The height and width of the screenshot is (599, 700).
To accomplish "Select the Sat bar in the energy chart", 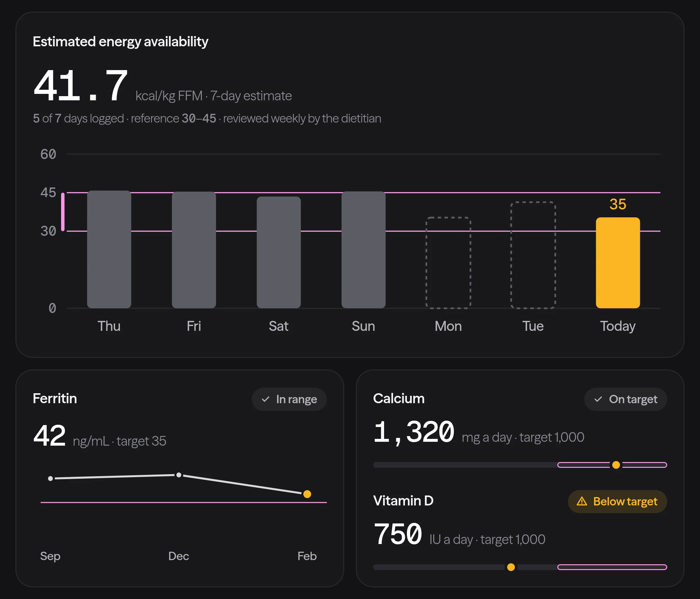I will (279, 252).
